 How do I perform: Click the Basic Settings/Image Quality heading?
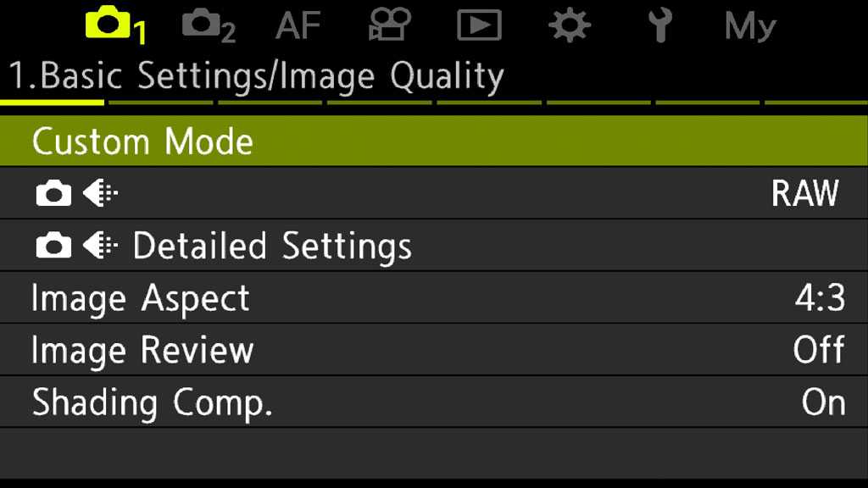click(256, 76)
